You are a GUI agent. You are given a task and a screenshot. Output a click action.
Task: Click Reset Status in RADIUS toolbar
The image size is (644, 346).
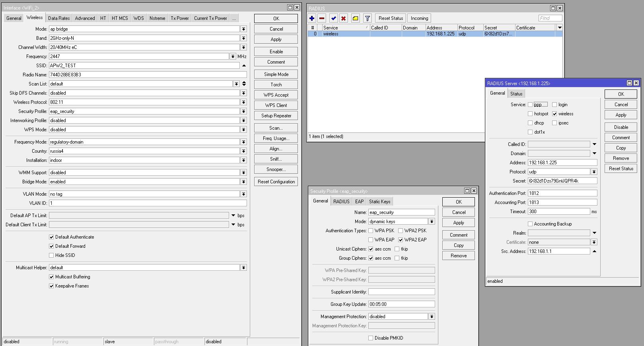click(391, 18)
